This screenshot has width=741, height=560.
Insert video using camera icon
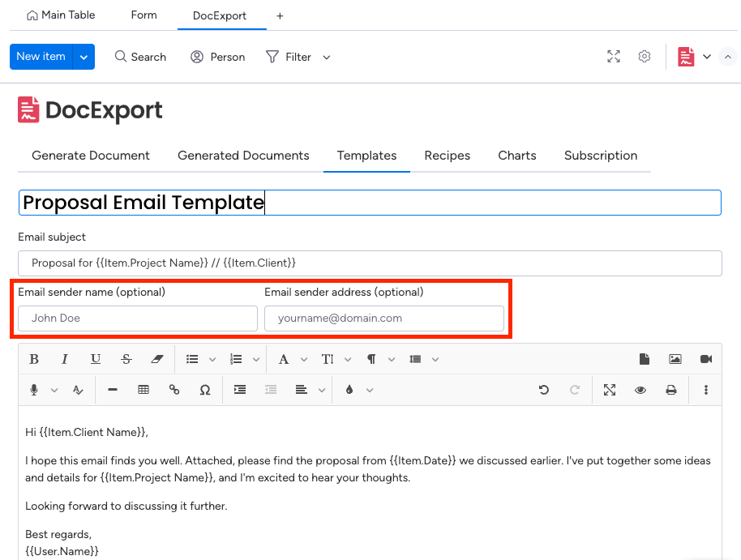click(706, 359)
